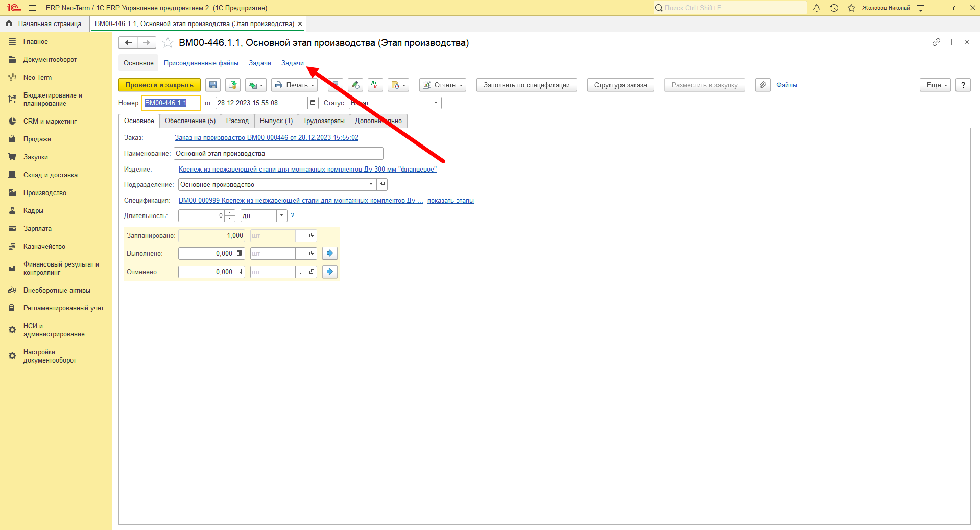
Task: Open calculator for Отменено field
Action: point(240,272)
